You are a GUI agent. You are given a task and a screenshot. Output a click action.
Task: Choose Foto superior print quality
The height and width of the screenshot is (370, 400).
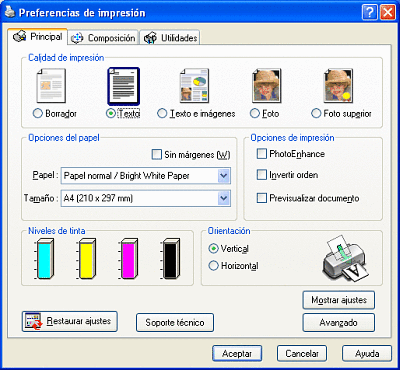[316, 114]
